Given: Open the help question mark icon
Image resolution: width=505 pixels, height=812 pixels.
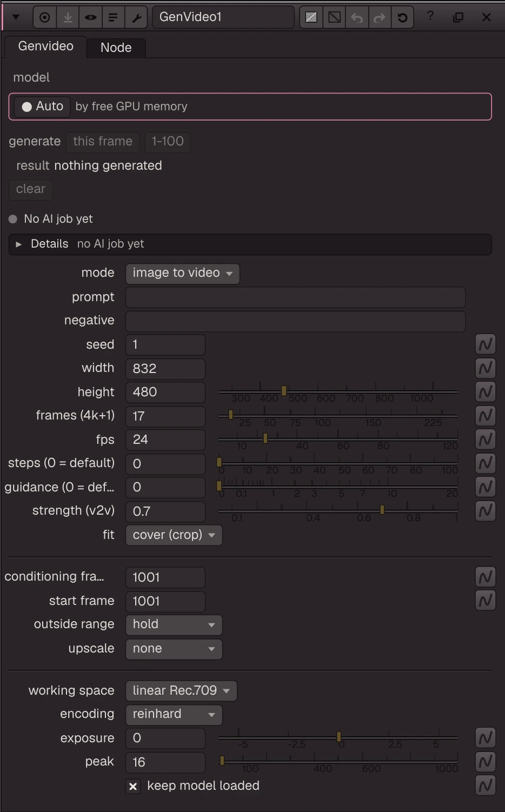Looking at the screenshot, I should pyautogui.click(x=430, y=16).
